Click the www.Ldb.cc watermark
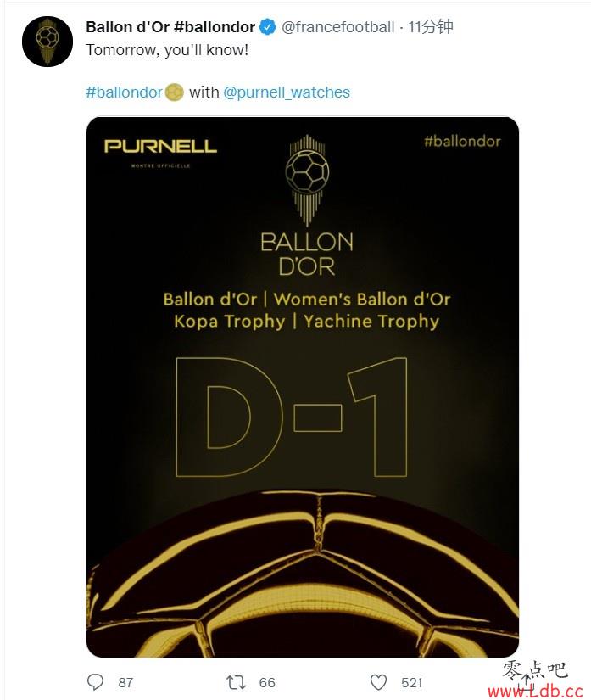The image size is (591, 700). 535,692
